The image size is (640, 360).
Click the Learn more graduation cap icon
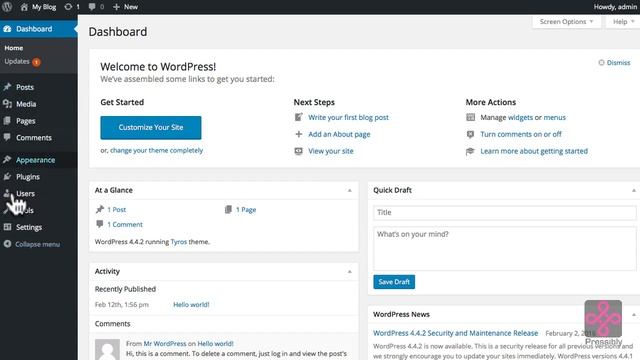(x=471, y=151)
